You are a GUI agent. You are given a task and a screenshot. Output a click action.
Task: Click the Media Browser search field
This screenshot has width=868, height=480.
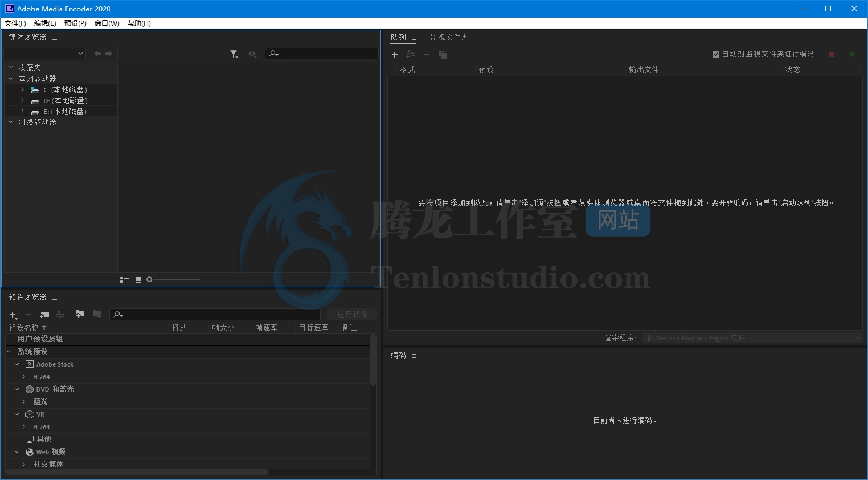tap(322, 54)
